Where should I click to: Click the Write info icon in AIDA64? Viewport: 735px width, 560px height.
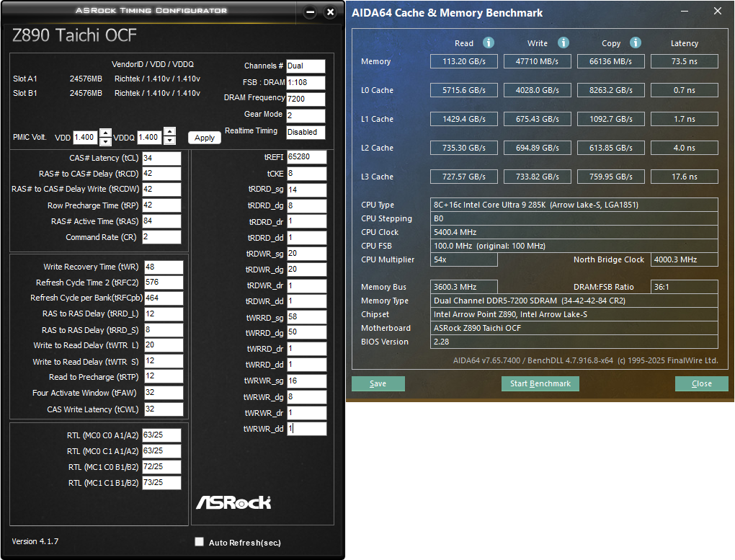click(x=563, y=43)
